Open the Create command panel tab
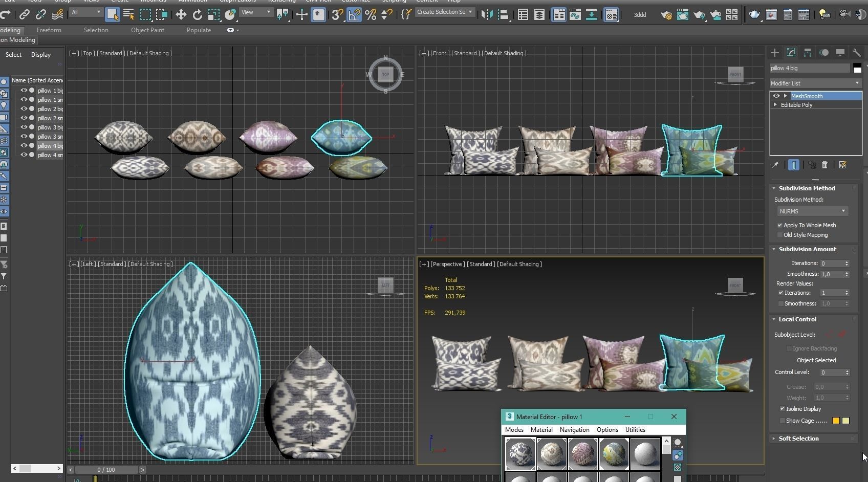This screenshot has width=868, height=482. pyautogui.click(x=775, y=52)
